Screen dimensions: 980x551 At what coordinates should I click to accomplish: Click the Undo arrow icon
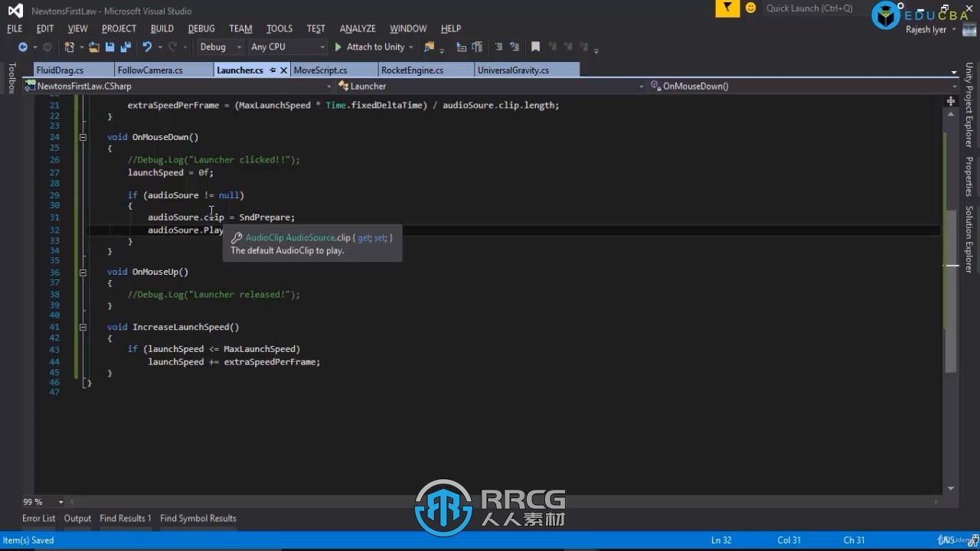[x=146, y=47]
